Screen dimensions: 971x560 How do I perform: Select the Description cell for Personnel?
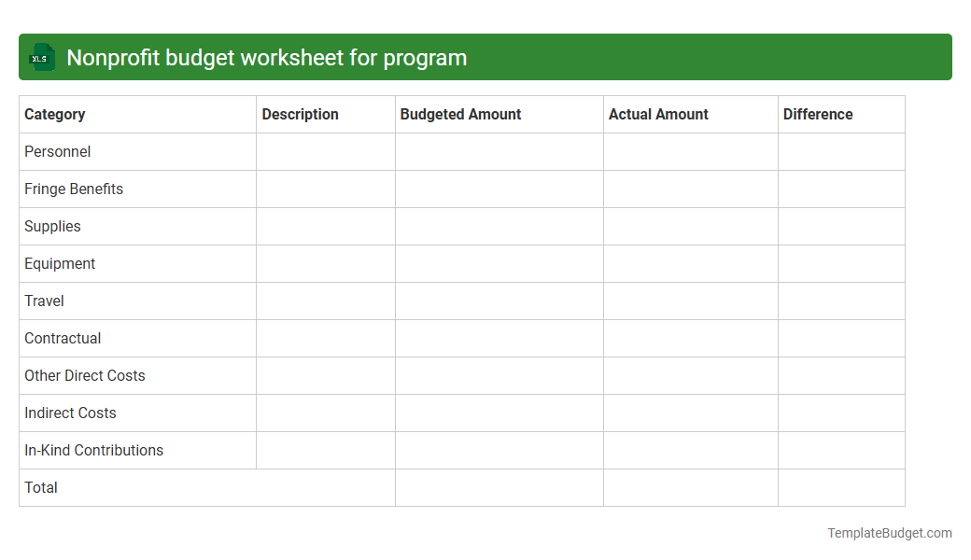pos(325,151)
